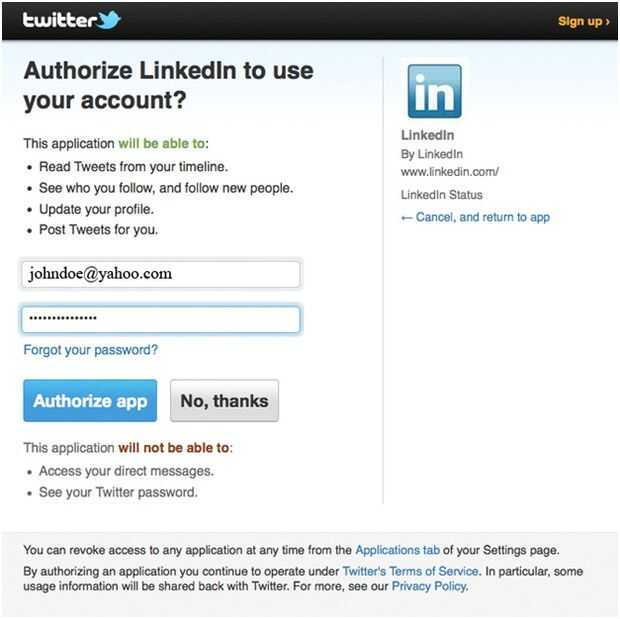Open the Applications tab link

pyautogui.click(x=397, y=550)
